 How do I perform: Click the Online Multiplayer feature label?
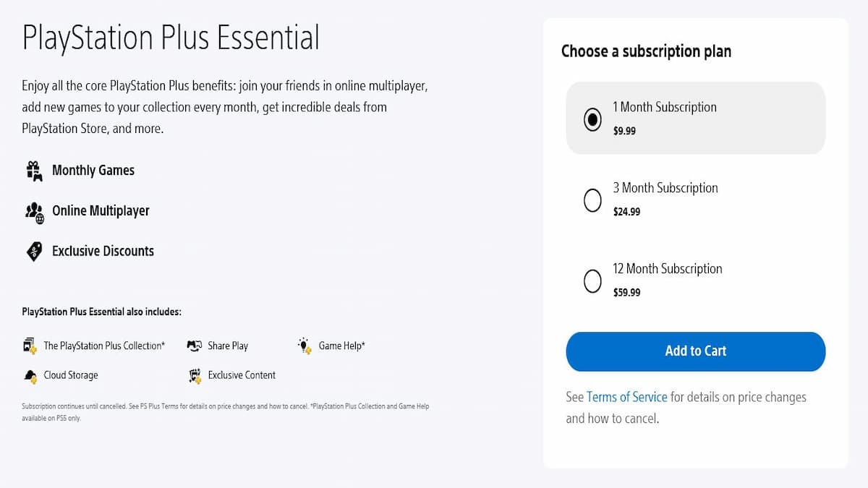101,211
